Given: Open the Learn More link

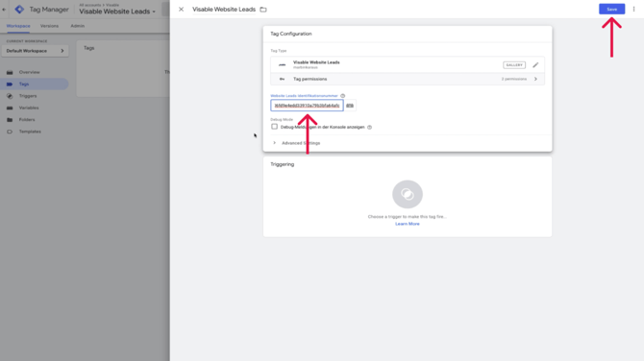Looking at the screenshot, I should pos(408,224).
